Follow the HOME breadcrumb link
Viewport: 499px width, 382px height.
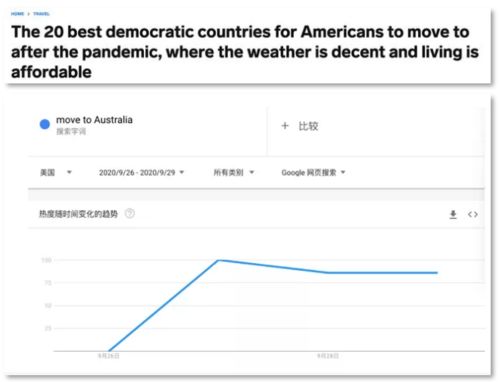[17, 14]
